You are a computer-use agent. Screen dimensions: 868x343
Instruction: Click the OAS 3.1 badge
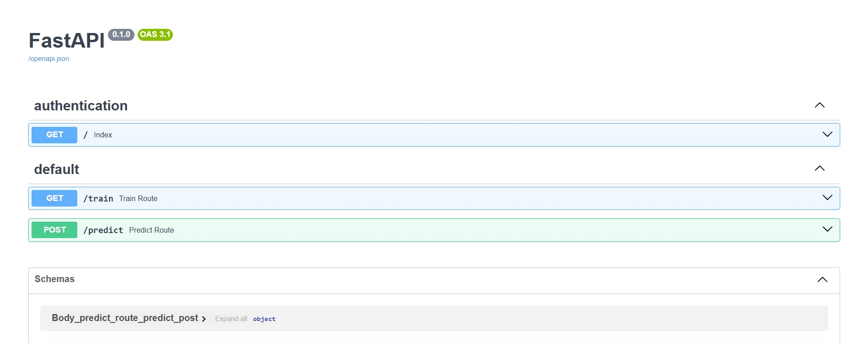pyautogui.click(x=155, y=34)
